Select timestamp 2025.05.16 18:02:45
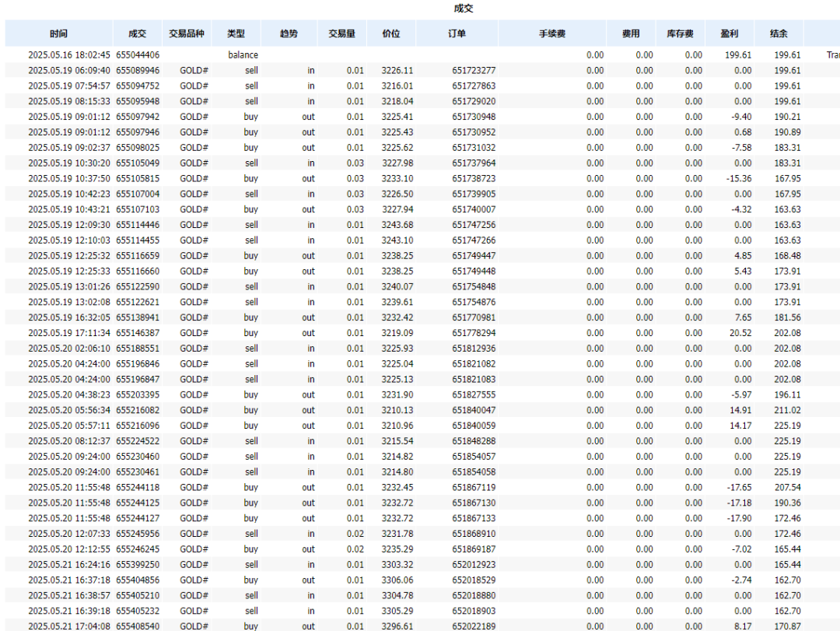Screen dimensions: 840x631 point(69,54)
